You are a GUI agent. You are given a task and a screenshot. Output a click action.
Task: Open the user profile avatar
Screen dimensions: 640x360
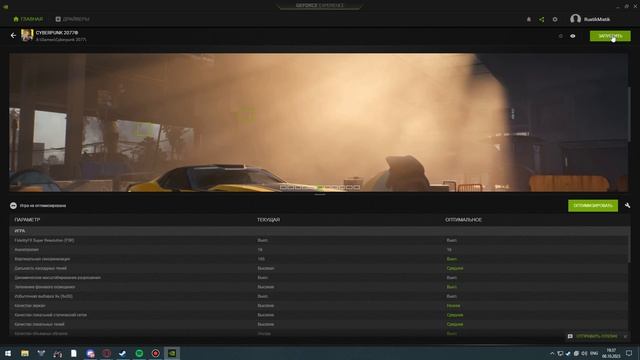[x=576, y=19]
